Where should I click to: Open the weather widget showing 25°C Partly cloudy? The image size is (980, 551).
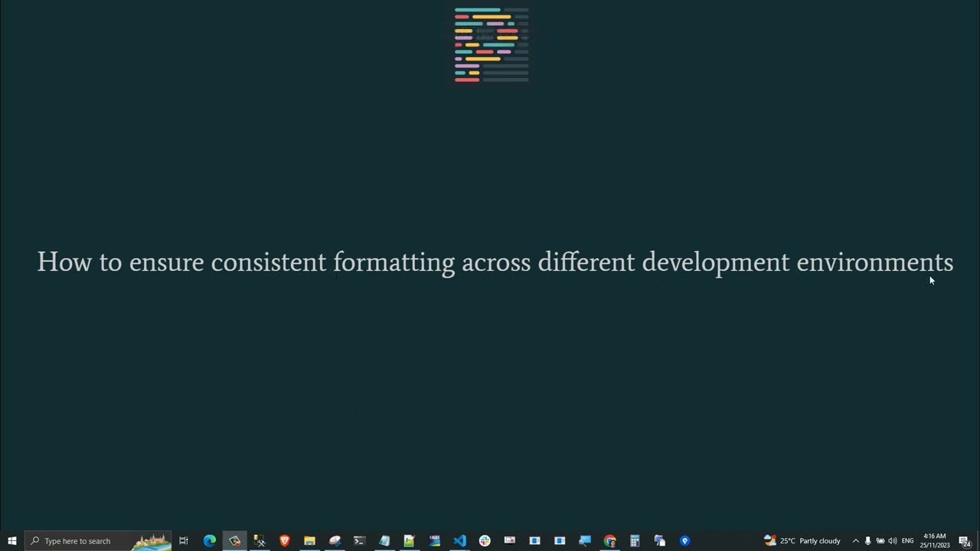click(802, 541)
